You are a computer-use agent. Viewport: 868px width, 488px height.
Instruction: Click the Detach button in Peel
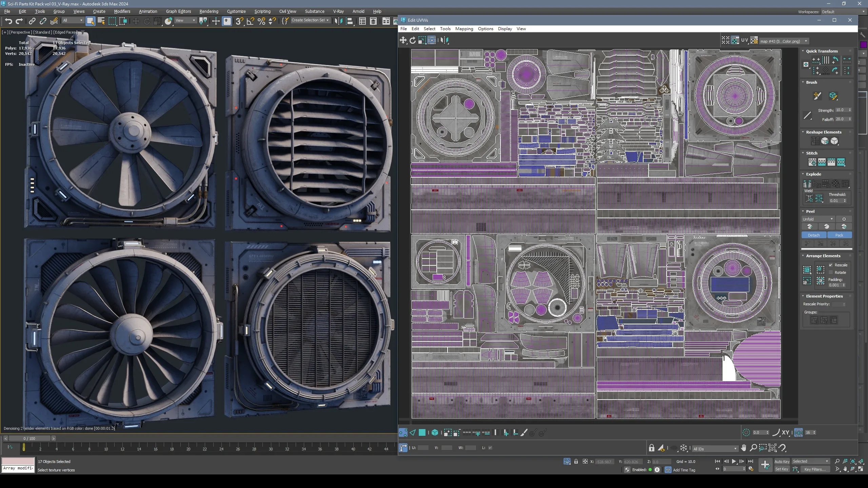[813, 235]
